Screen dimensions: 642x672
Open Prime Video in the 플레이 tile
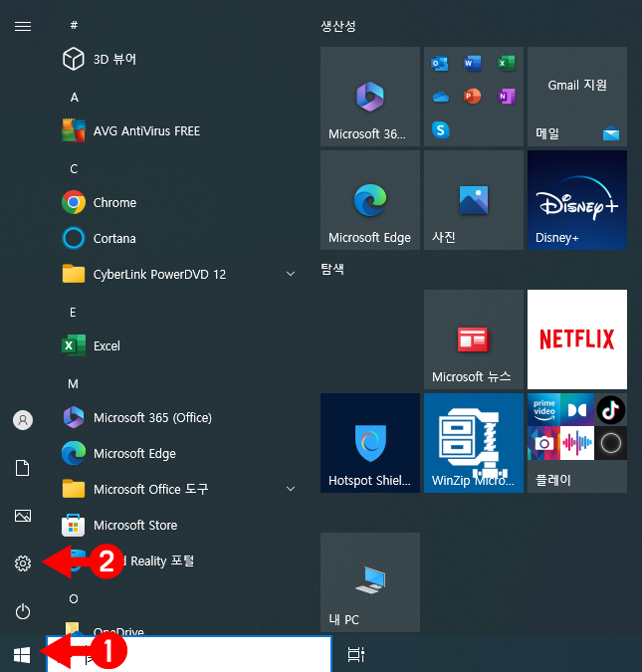[543, 410]
